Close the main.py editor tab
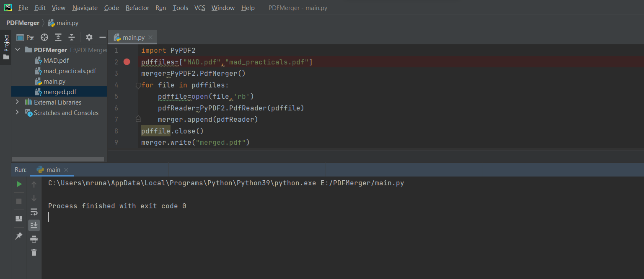The image size is (644, 279). (151, 37)
